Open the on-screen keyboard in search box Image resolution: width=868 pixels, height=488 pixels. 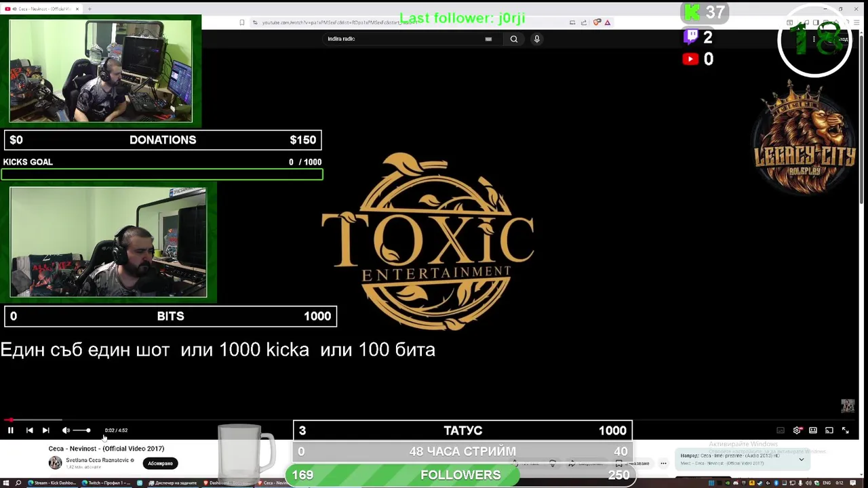[488, 39]
